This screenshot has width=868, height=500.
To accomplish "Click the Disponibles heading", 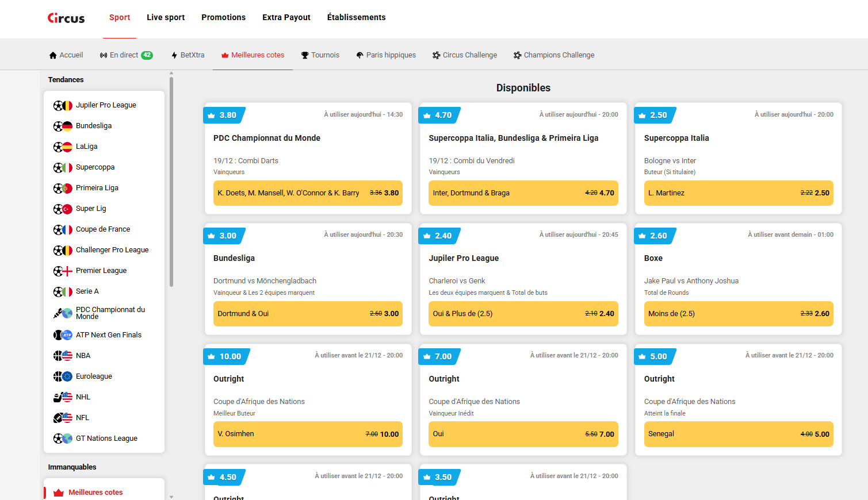I will click(523, 88).
